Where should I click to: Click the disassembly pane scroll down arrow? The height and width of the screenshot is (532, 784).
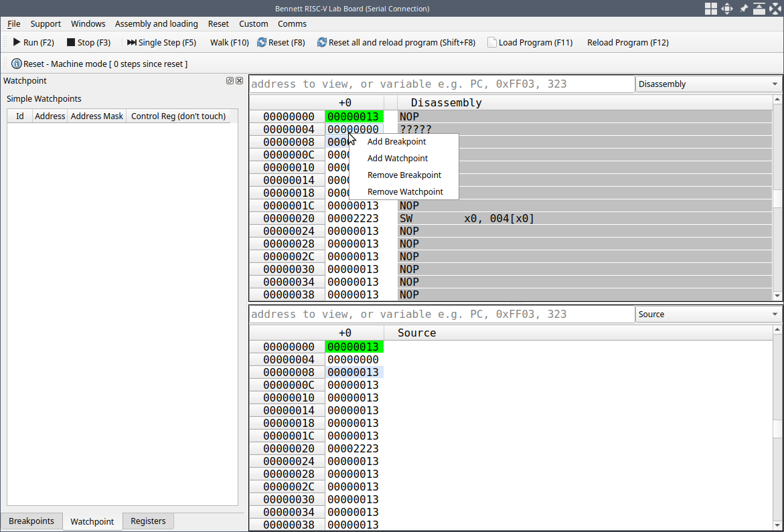pos(777,295)
